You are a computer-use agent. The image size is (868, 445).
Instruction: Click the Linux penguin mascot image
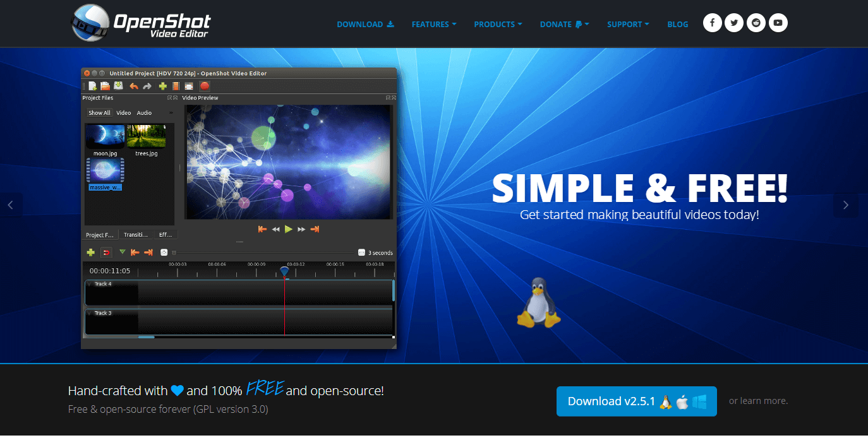point(539,302)
